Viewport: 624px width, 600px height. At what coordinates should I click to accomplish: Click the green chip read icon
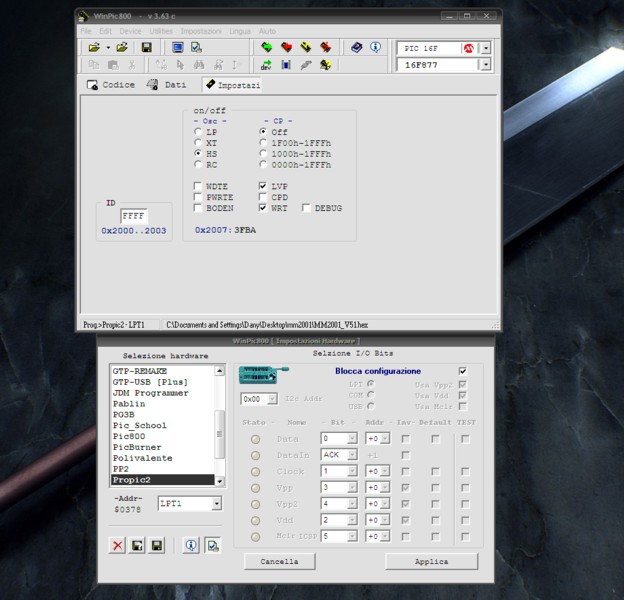[267, 47]
